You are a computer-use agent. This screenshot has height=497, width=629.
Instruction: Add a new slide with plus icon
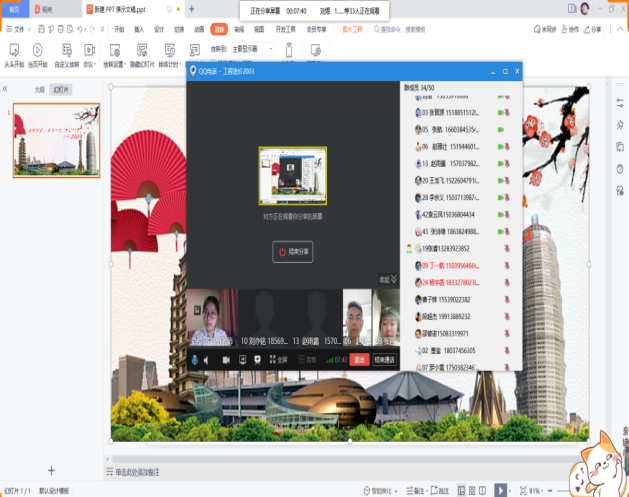click(51, 470)
